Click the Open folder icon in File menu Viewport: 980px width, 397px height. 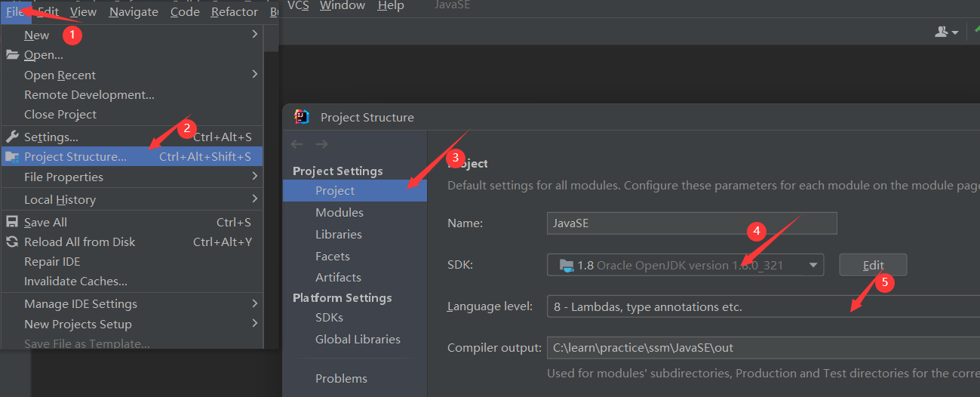(12, 55)
